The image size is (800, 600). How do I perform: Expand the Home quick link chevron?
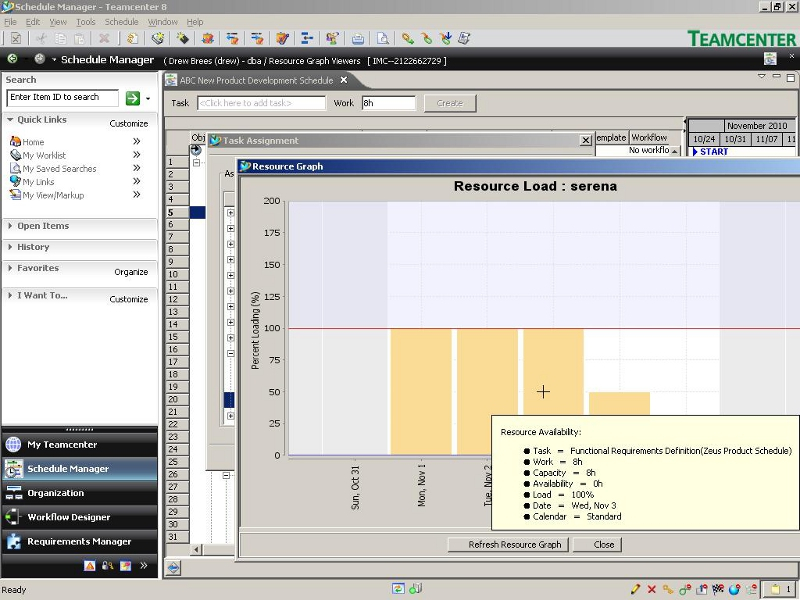(x=136, y=141)
